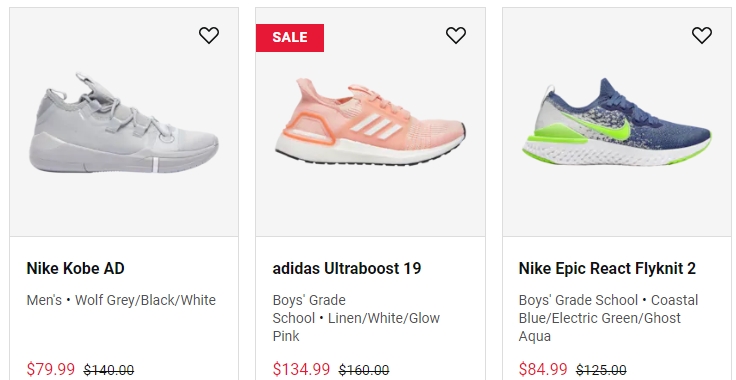Screen dimensions: 736x380
Task: Follow the Nike Epic React Flyknit 2 title
Action: click(x=607, y=268)
